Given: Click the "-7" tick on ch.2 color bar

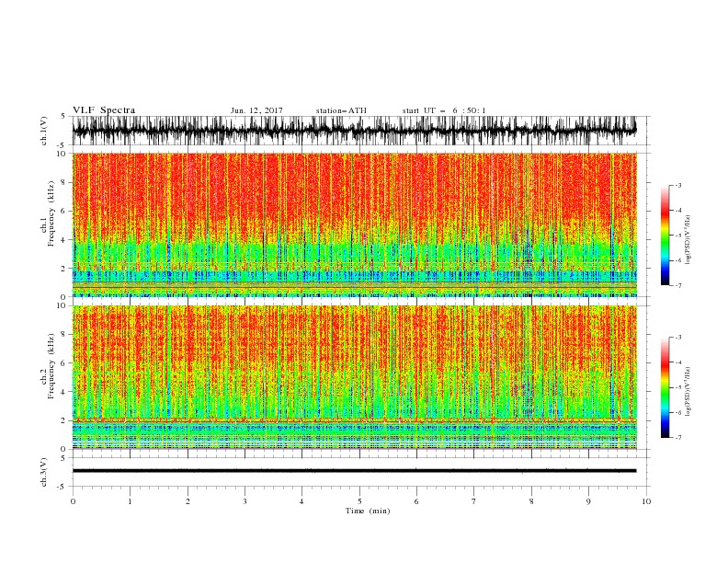Looking at the screenshot, I should [678, 438].
